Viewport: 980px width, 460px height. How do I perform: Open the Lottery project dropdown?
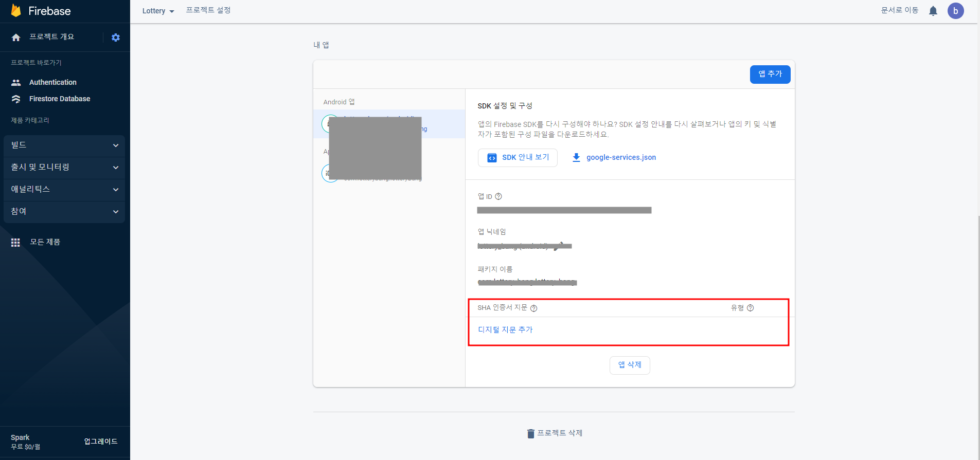pyautogui.click(x=158, y=11)
